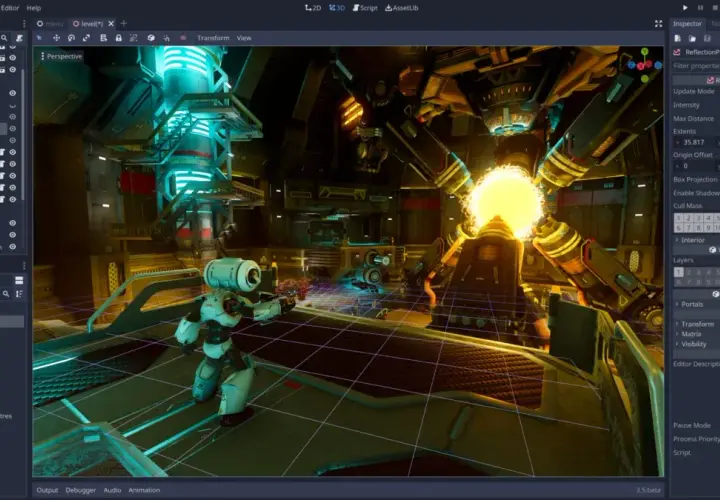Select the Inspector dock tab
The image size is (720, 500).
click(687, 24)
